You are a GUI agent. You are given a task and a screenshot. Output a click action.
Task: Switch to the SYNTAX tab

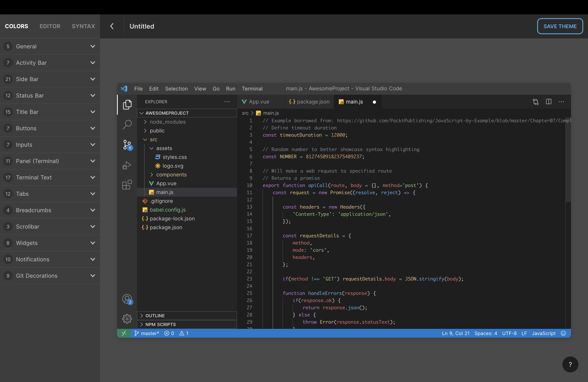click(83, 26)
